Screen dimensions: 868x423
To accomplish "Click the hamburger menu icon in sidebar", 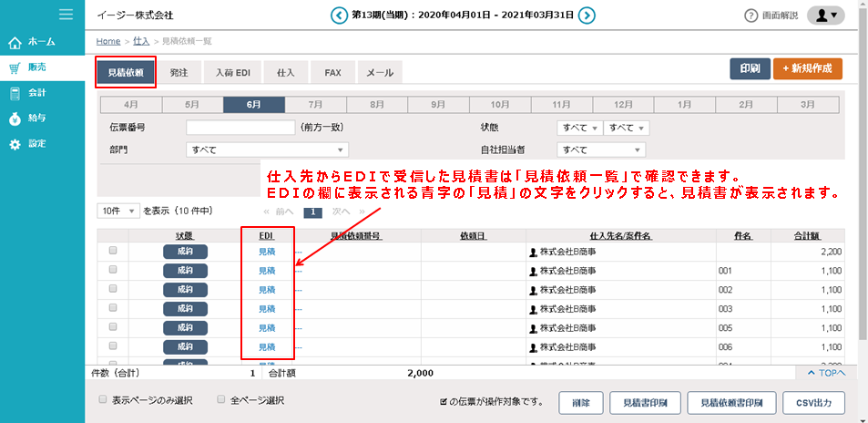I will coord(66,15).
